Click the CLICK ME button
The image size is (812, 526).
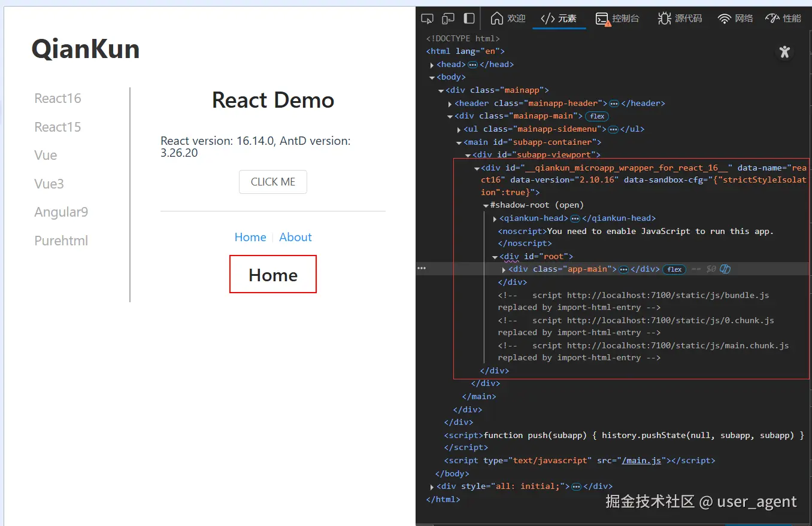[x=273, y=182]
